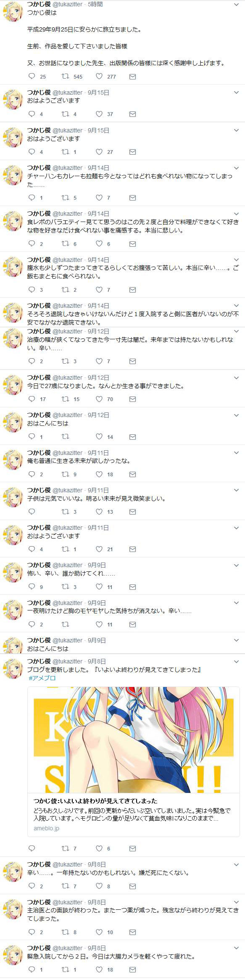
Task: Click envelope icon under the ameblo blog tweet
Action: point(132,848)
